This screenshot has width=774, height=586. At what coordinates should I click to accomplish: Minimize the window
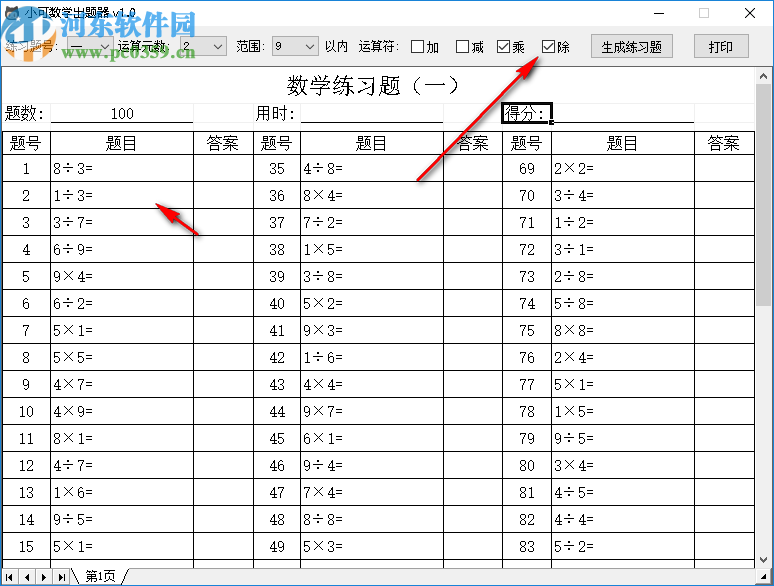(x=658, y=13)
